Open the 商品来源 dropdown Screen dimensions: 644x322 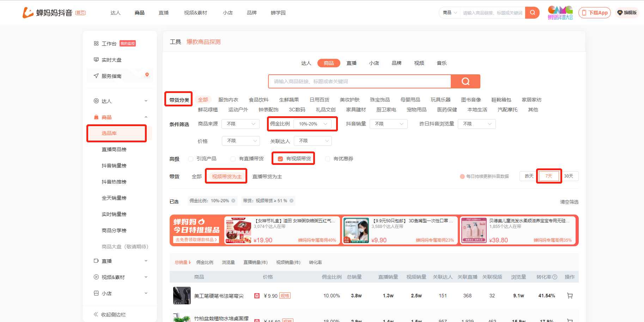[241, 124]
